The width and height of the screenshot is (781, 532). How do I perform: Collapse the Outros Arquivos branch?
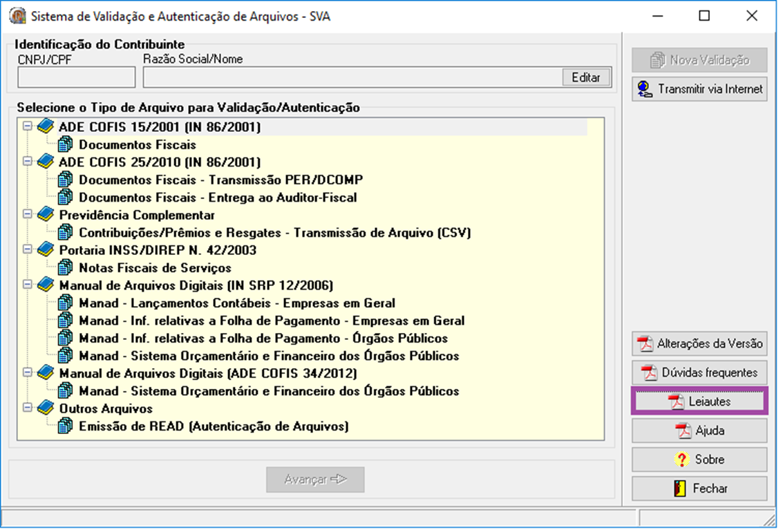[x=28, y=408]
